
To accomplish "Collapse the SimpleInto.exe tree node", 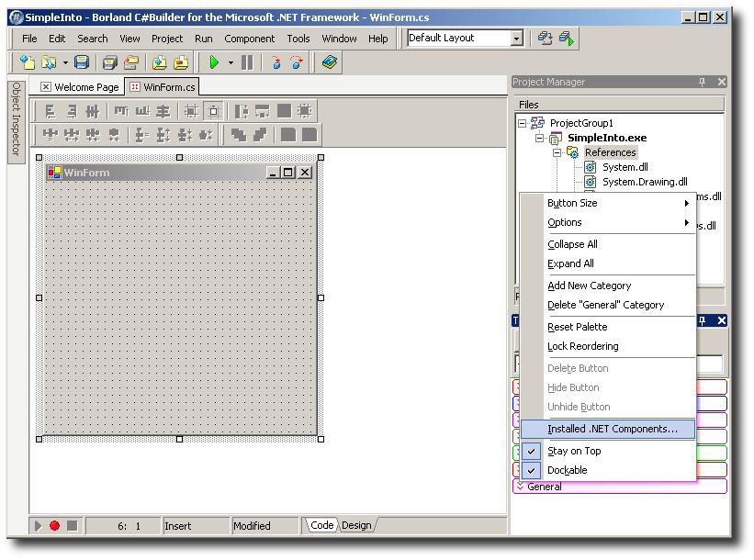I will 540,139.
